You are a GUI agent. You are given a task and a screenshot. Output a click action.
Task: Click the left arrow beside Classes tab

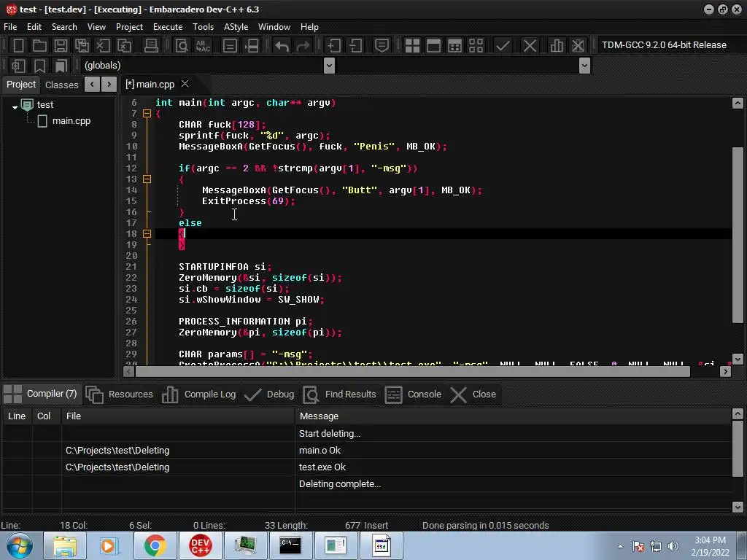pos(92,85)
